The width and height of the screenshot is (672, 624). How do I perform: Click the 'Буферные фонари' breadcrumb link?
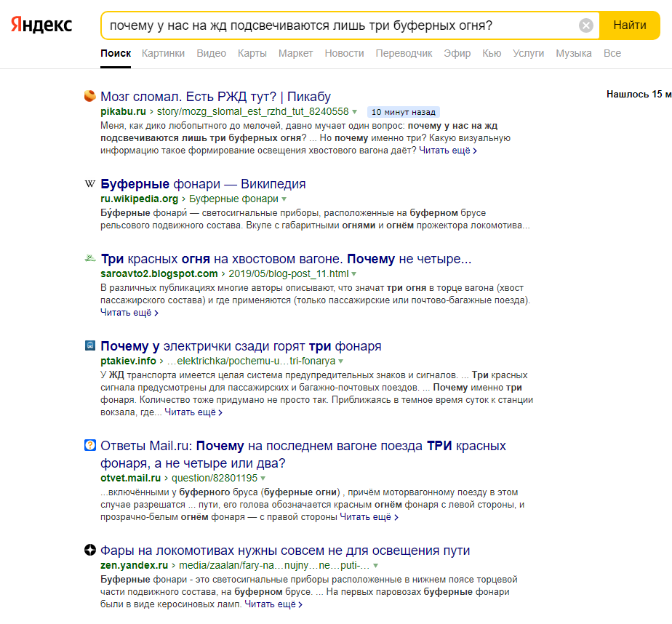coord(233,199)
